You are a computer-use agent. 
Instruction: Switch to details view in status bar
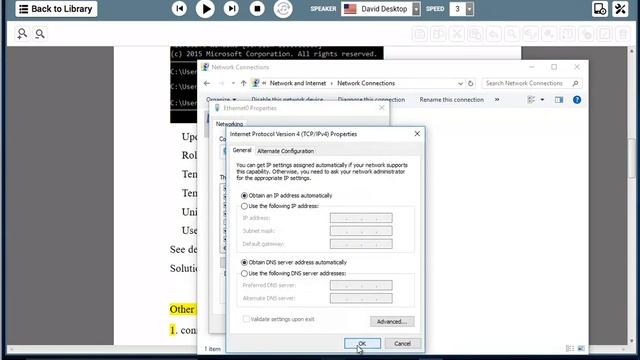point(570,348)
